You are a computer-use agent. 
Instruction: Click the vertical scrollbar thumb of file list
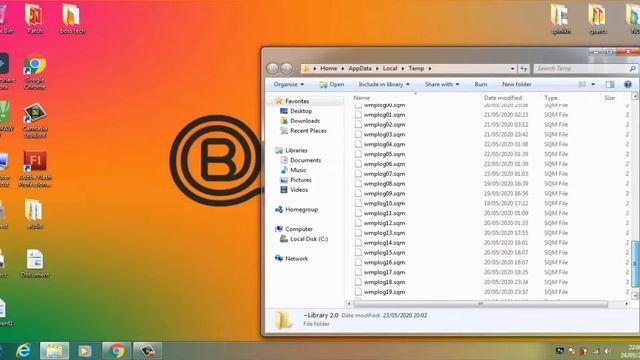coord(635,264)
